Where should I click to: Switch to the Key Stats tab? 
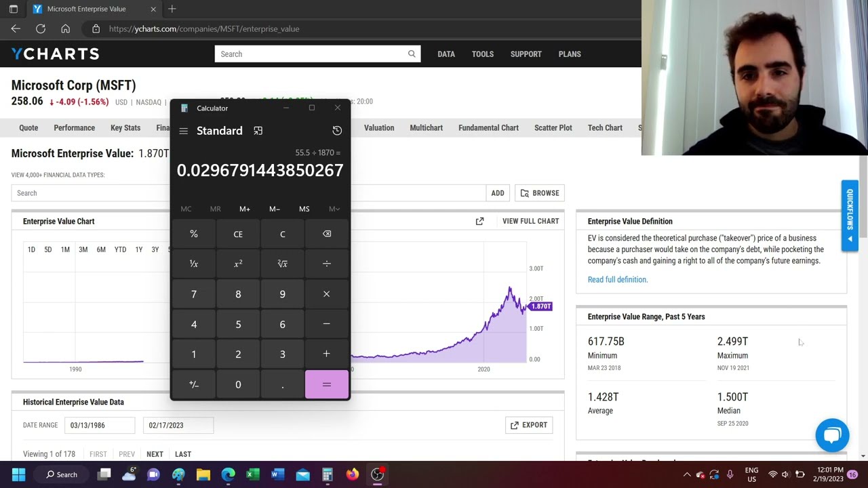tap(125, 127)
